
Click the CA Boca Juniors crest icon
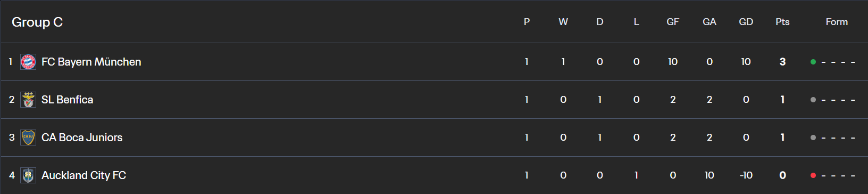point(28,138)
